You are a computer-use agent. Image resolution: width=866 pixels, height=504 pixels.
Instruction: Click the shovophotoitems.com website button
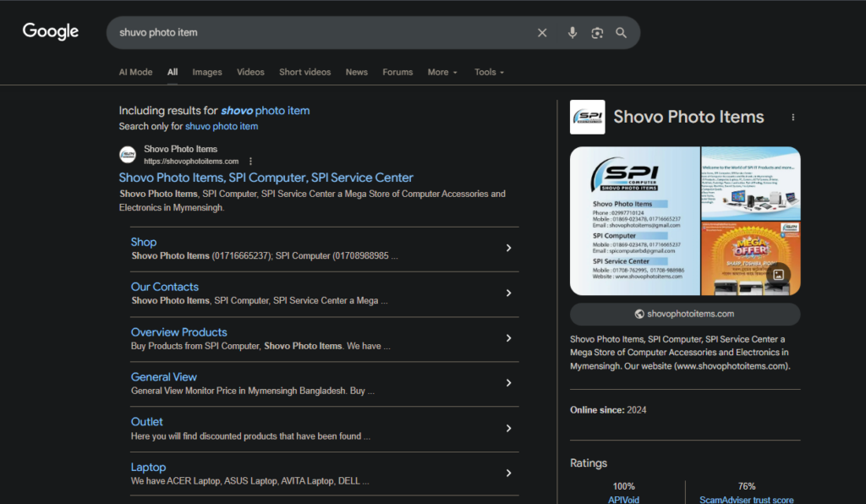[685, 314]
